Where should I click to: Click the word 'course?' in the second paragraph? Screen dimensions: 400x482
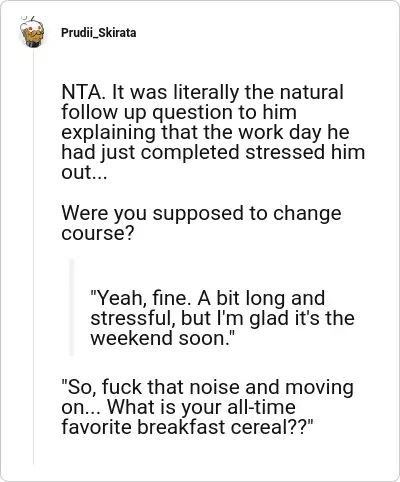(x=98, y=233)
